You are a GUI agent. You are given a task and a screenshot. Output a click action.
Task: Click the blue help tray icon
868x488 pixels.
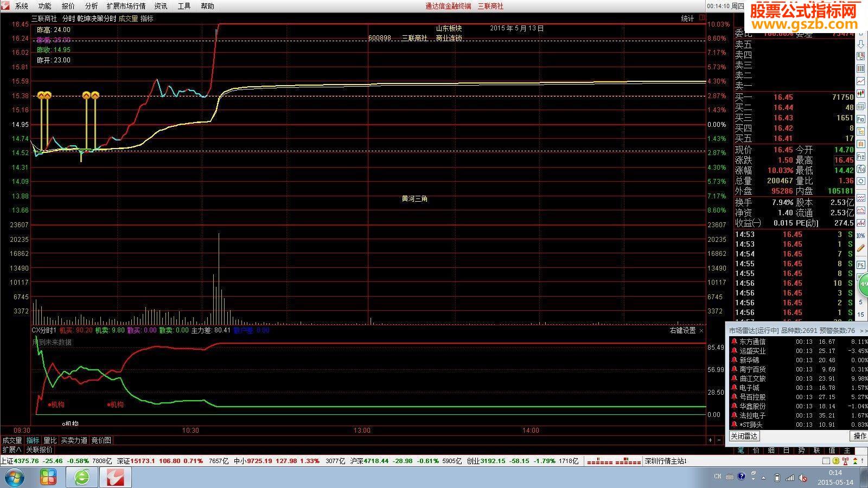point(742,476)
